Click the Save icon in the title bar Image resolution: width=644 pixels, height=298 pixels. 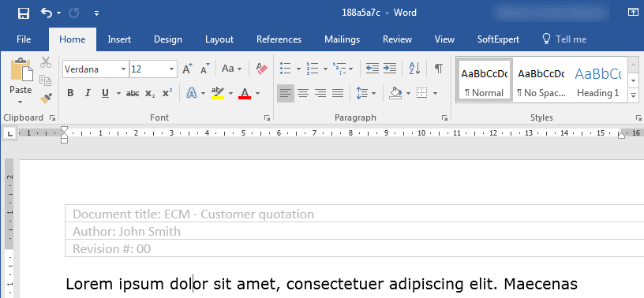click(x=24, y=13)
